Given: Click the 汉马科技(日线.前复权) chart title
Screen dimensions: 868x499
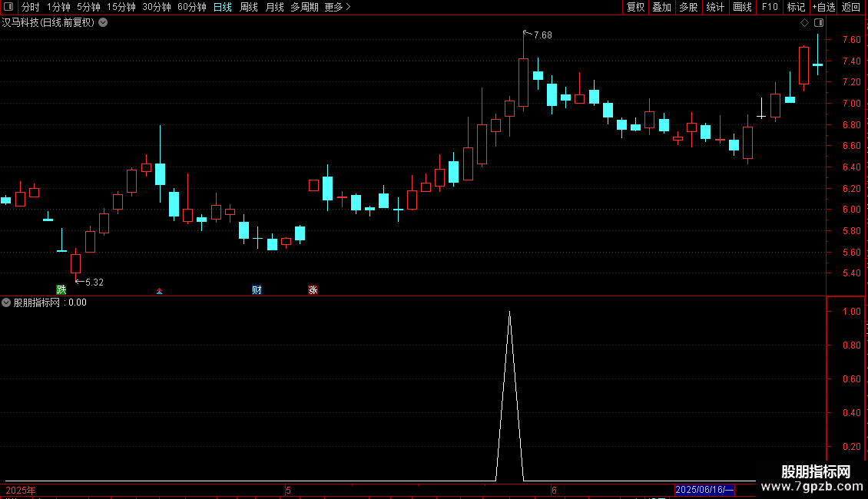Looking at the screenshot, I should (48, 23).
